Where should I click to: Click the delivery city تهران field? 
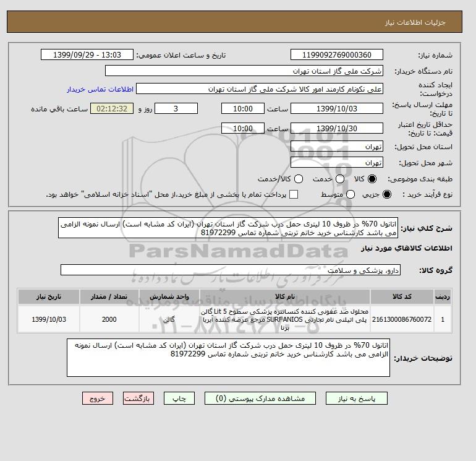click(x=337, y=163)
